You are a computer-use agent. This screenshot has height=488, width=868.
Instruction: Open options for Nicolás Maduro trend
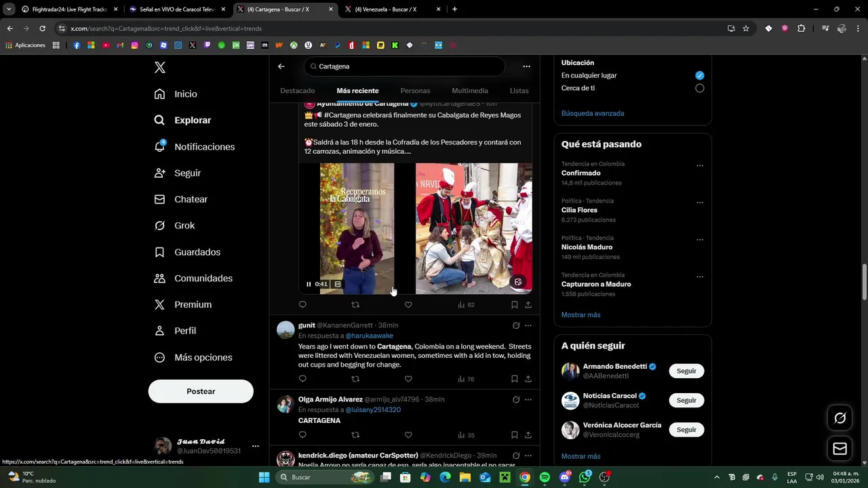[700, 240]
